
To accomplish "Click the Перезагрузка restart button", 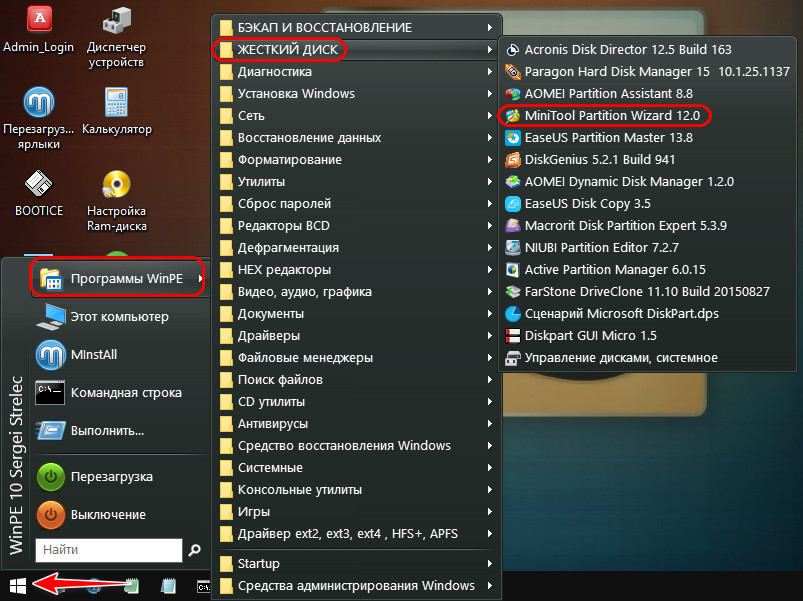I will [119, 477].
